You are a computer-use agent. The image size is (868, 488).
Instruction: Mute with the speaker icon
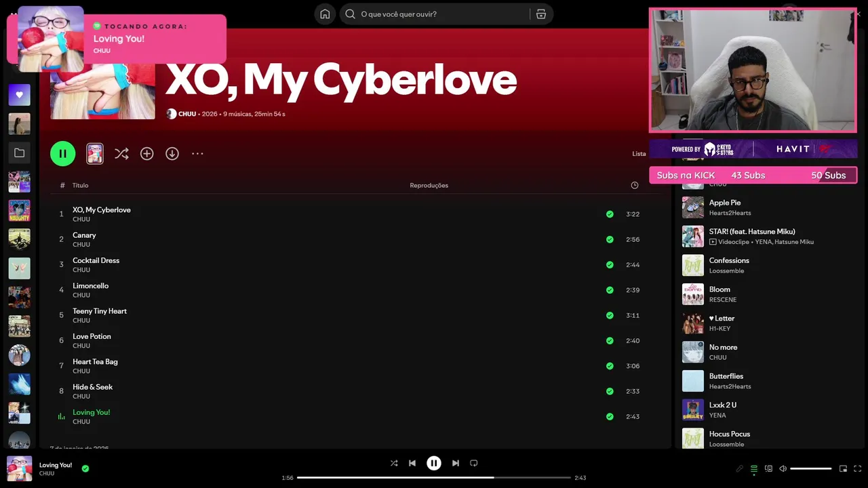pos(783,468)
